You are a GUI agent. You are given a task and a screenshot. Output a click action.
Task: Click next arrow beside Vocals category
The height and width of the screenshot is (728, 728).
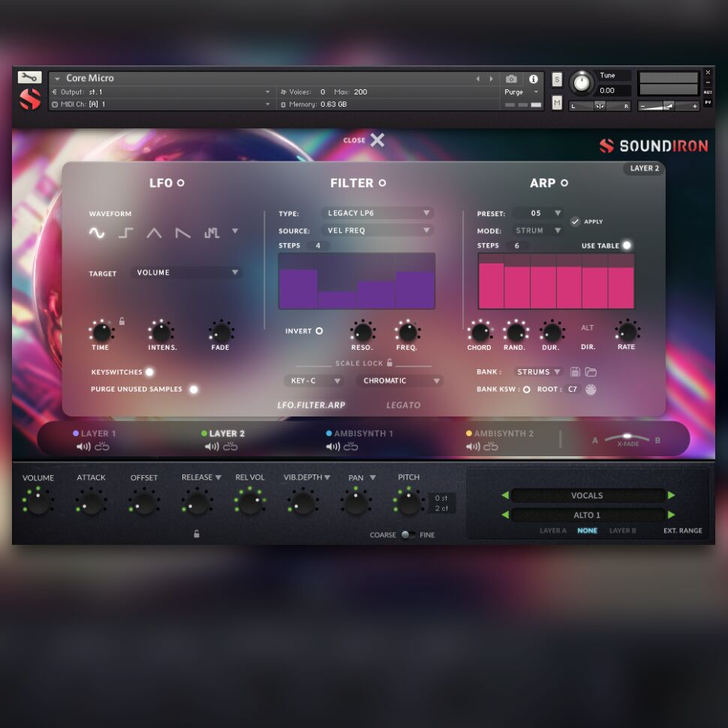(671, 495)
